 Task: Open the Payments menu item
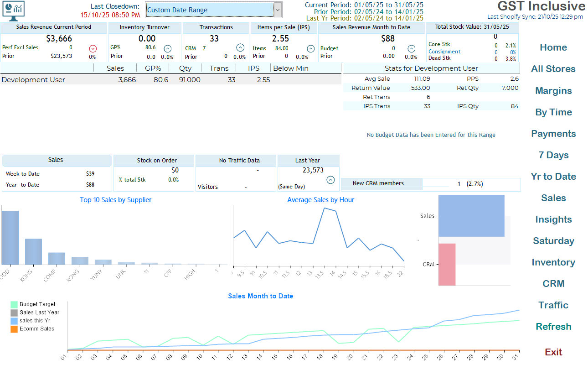(x=553, y=134)
